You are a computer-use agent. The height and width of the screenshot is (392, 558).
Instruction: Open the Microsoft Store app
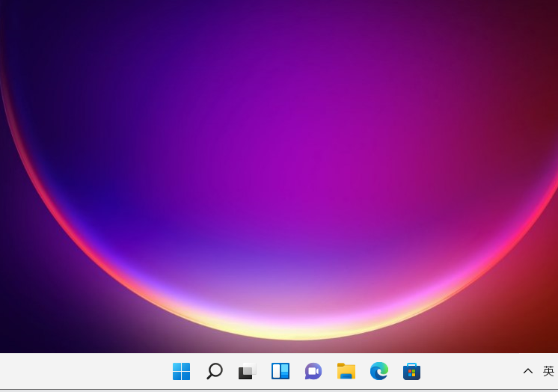pos(411,371)
